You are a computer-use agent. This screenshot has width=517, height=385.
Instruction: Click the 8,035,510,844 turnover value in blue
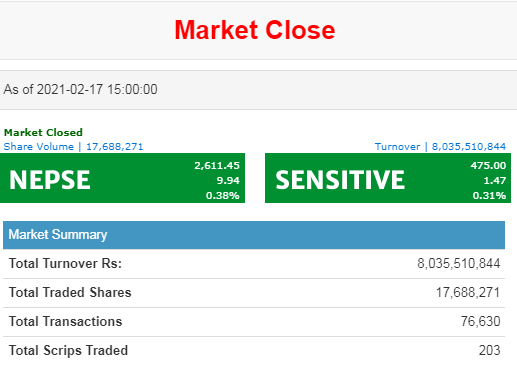tap(469, 147)
